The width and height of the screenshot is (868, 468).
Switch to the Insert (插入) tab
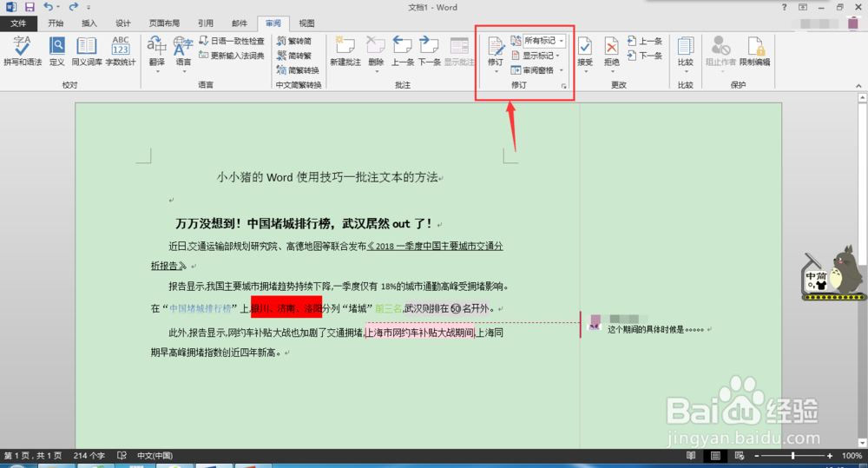pyautogui.click(x=89, y=23)
